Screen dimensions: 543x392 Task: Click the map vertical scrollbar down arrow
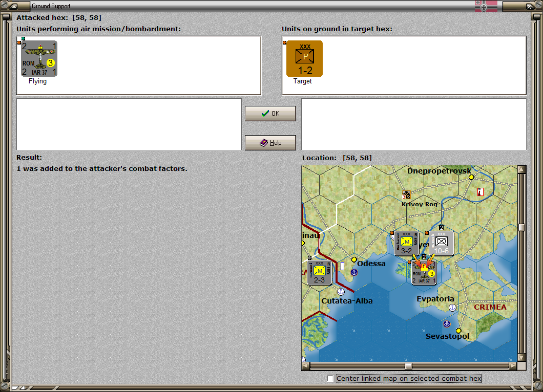click(521, 357)
